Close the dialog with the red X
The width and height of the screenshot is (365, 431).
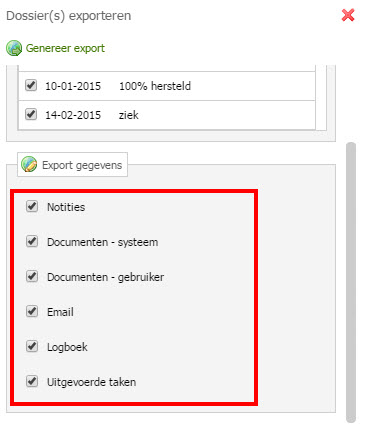348,15
